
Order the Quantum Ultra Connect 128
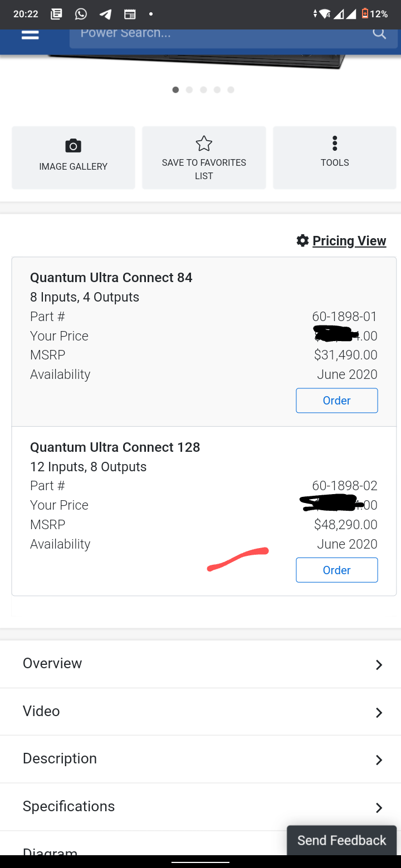(x=337, y=570)
